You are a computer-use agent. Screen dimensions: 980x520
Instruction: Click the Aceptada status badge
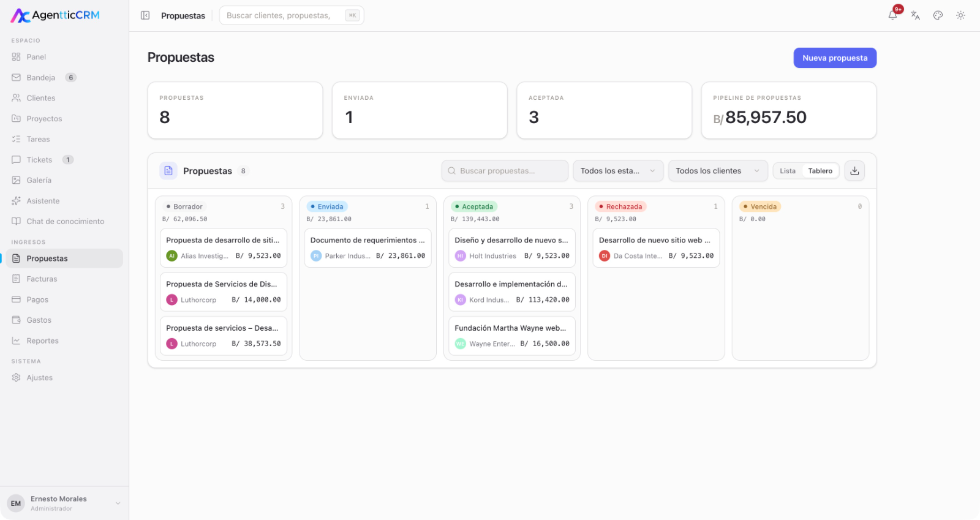[x=474, y=206]
